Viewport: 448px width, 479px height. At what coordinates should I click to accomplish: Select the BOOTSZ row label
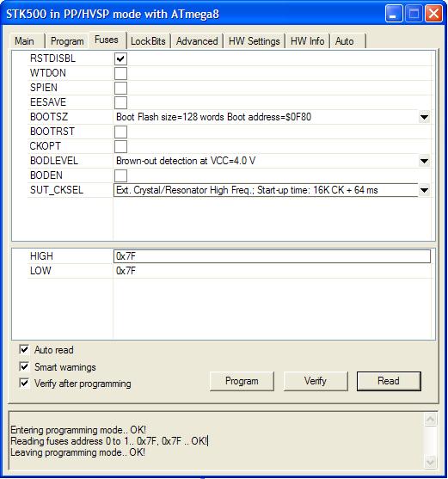pyautogui.click(x=49, y=117)
